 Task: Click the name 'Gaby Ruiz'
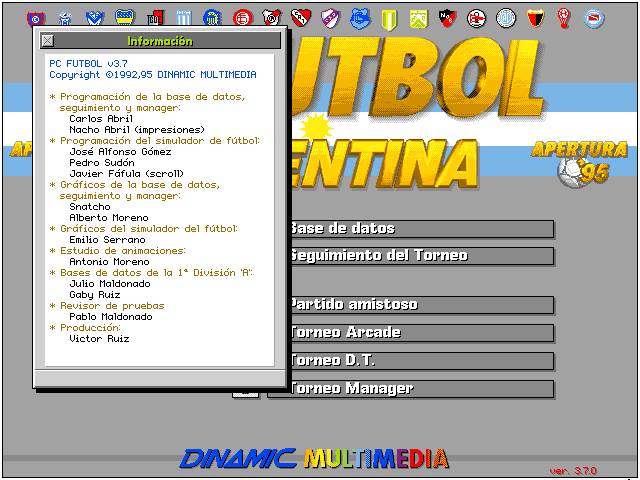[95, 295]
